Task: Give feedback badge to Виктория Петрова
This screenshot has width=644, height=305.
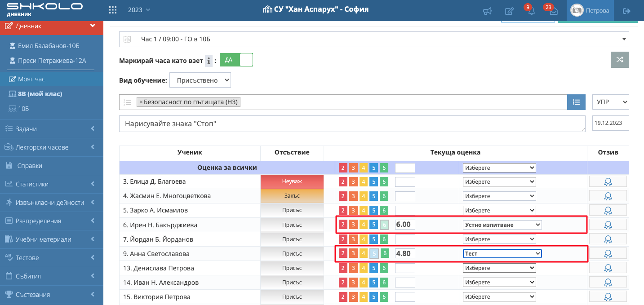Action: [x=608, y=296]
